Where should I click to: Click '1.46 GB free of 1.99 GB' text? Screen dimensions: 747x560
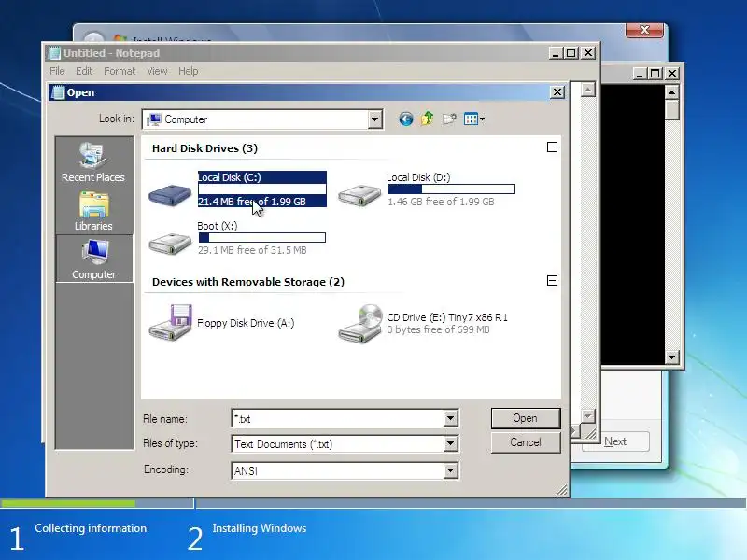pyautogui.click(x=441, y=202)
